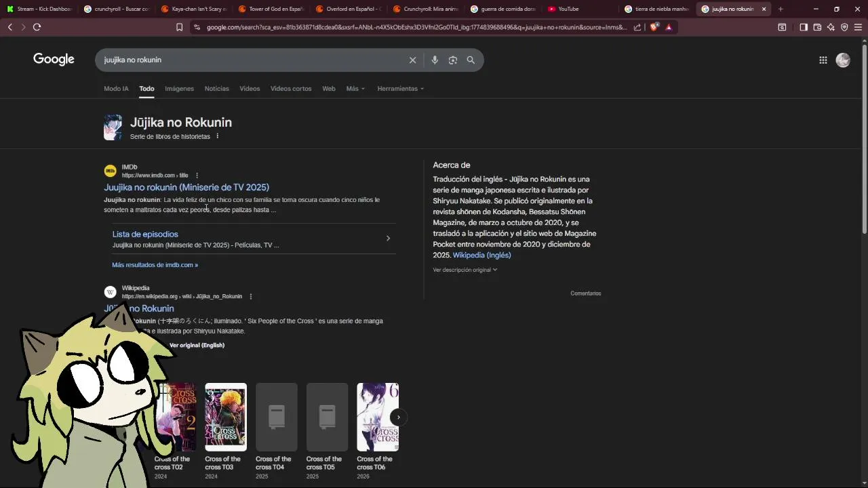
Task: Reload the page
Action: (x=37, y=27)
